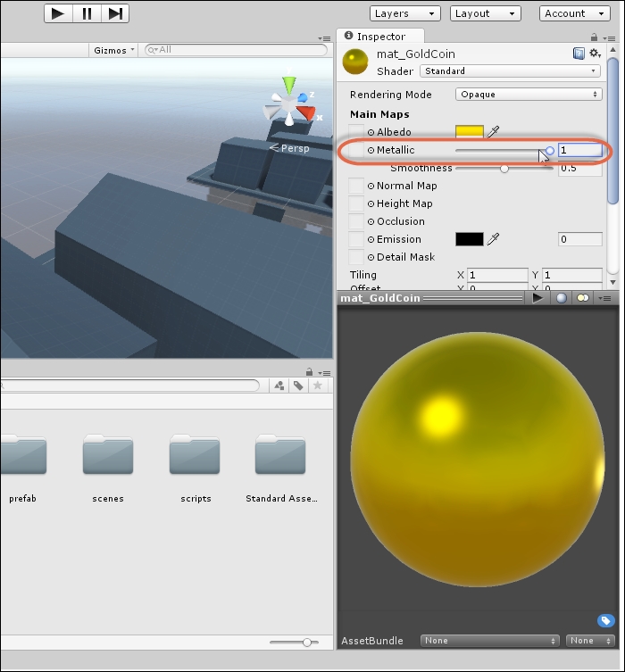Click the Metallic slider handle

550,151
